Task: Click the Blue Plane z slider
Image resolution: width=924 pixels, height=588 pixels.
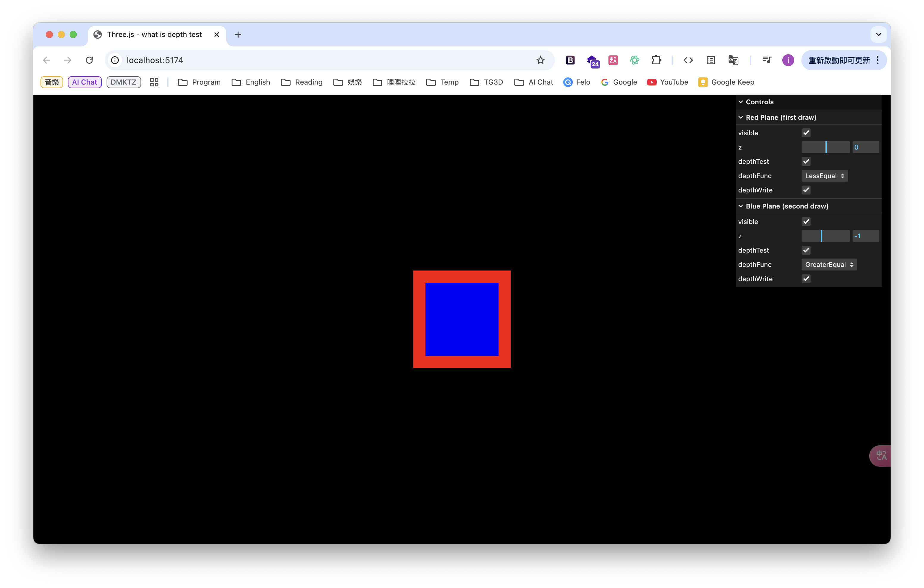Action: point(826,236)
